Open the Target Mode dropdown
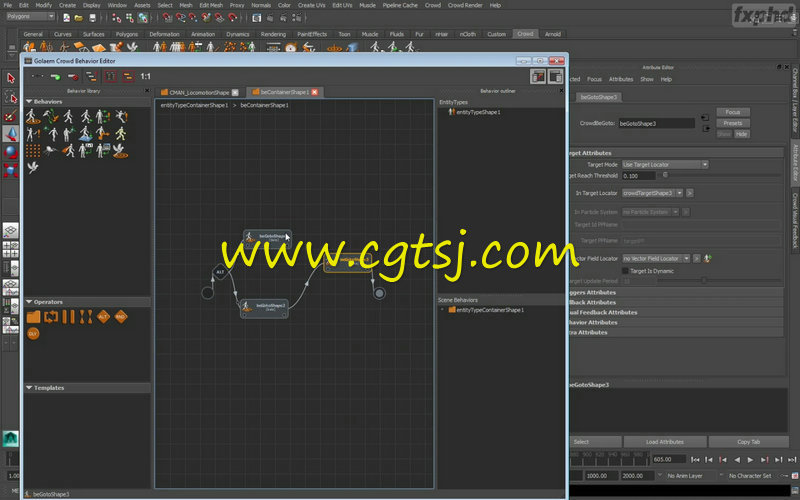 point(665,165)
